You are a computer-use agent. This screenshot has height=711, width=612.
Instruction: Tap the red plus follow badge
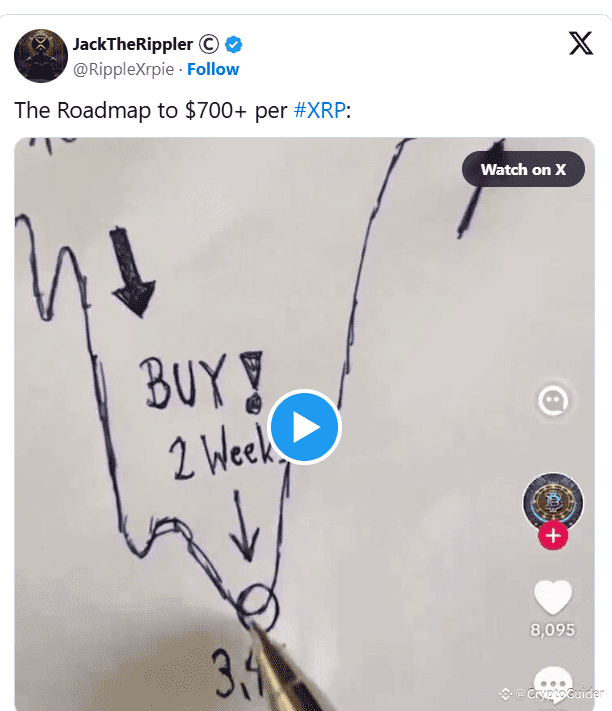(x=553, y=536)
